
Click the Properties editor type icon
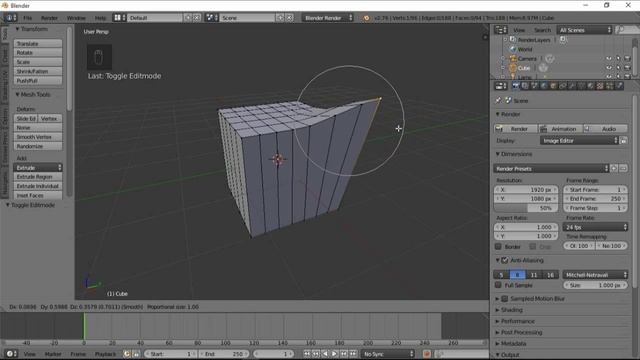tap(500, 86)
